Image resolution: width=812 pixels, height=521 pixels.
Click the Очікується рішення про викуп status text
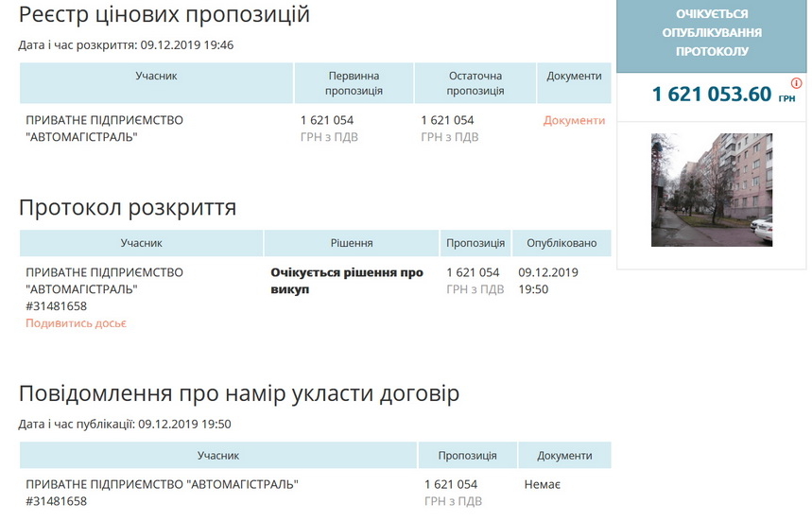tap(346, 281)
